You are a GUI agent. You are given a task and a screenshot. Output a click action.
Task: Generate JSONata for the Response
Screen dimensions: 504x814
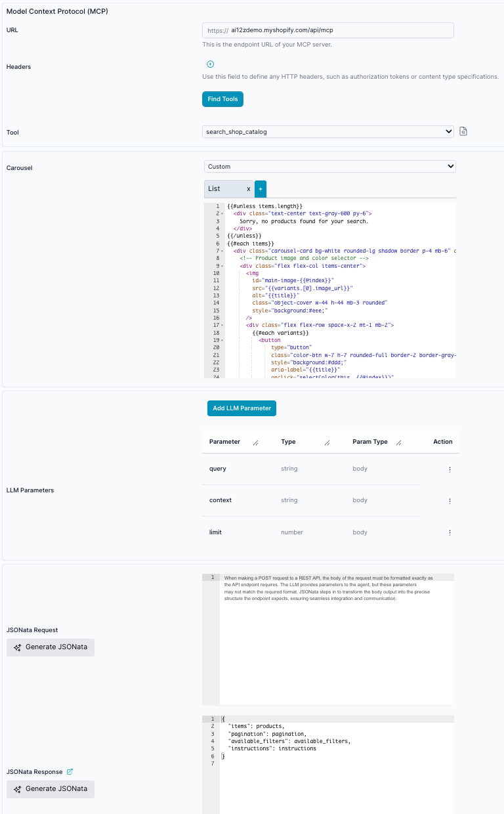click(51, 789)
